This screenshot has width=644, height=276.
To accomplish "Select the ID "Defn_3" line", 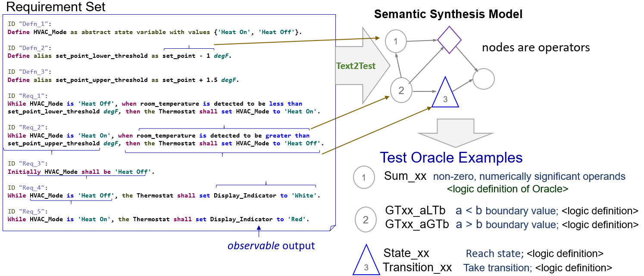I will coord(29,72).
